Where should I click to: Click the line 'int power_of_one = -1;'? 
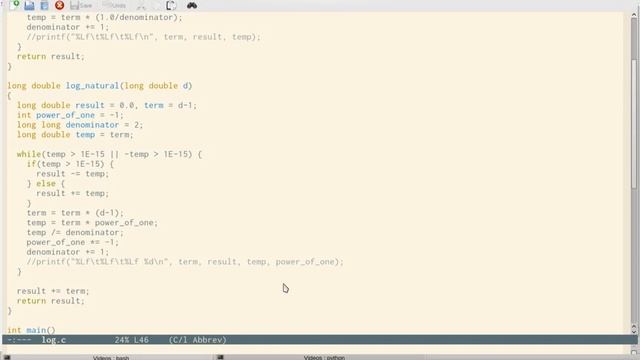(70, 115)
